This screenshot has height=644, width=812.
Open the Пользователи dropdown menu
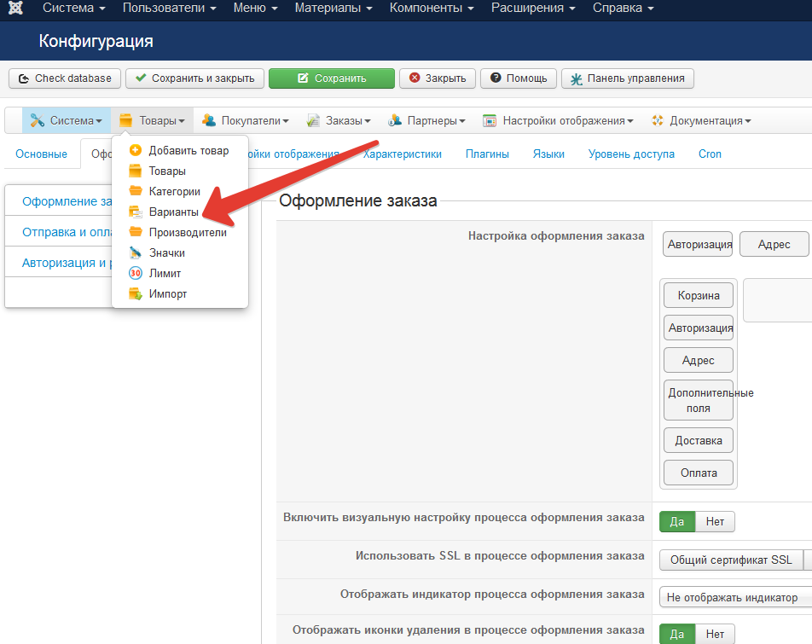[170, 8]
